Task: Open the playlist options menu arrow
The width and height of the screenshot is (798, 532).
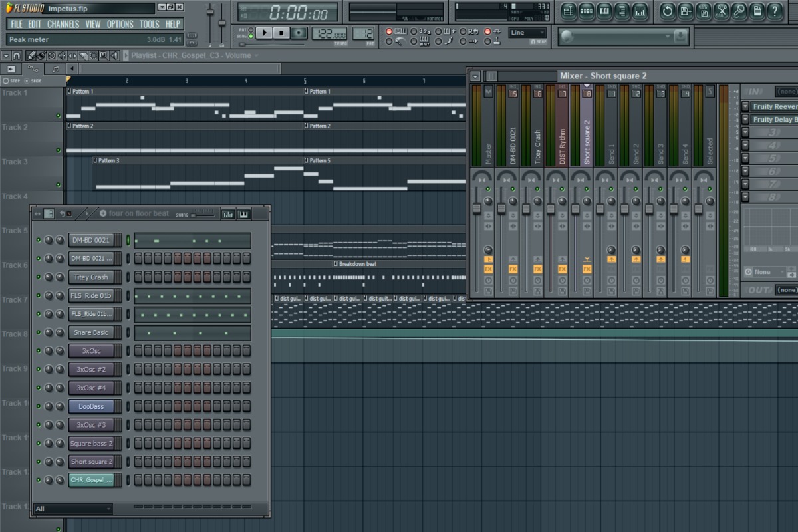Action: (x=6, y=55)
